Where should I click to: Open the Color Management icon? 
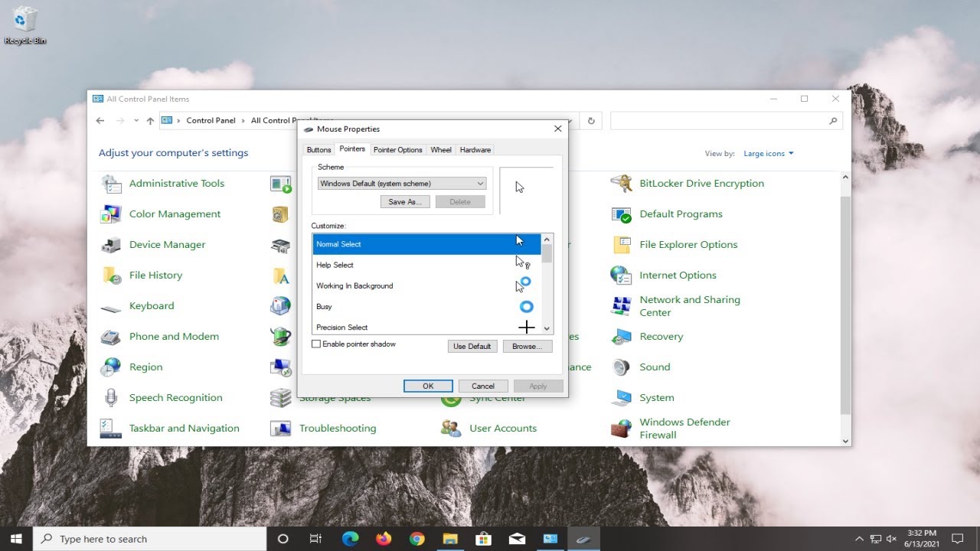pyautogui.click(x=111, y=214)
